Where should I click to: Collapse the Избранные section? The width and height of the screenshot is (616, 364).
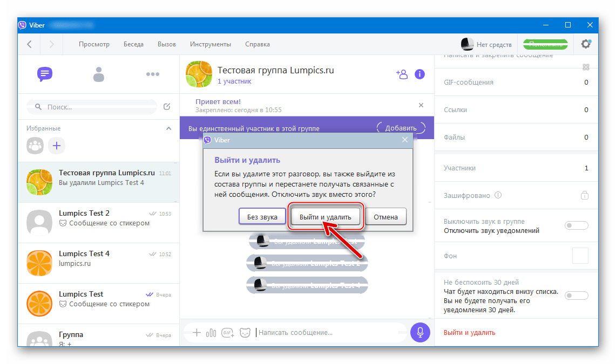coord(168,128)
